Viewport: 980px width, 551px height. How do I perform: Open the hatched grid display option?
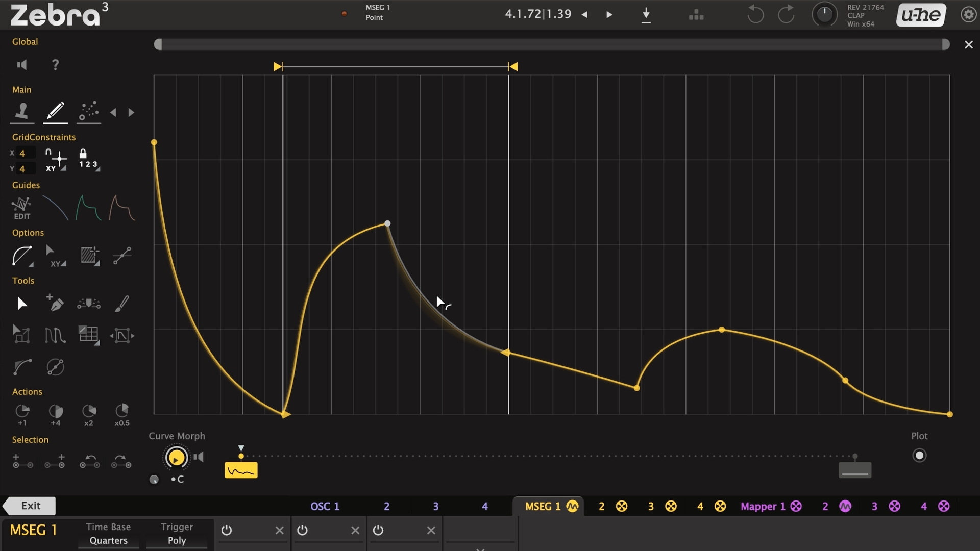click(x=89, y=256)
